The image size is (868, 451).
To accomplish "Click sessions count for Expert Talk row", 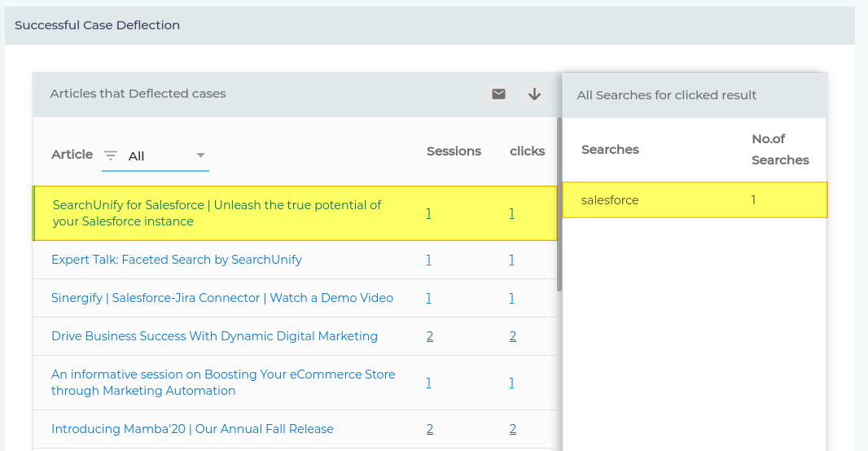I will click(428, 260).
